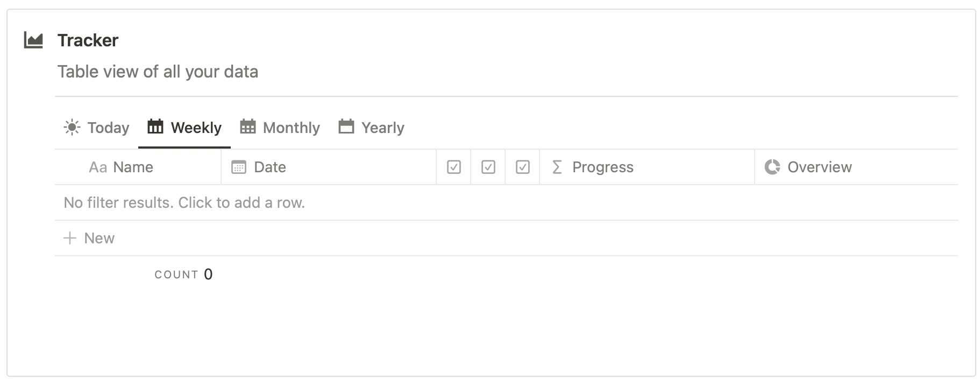The height and width of the screenshot is (379, 980).
Task: Switch to the Today view tab
Action: click(x=108, y=128)
